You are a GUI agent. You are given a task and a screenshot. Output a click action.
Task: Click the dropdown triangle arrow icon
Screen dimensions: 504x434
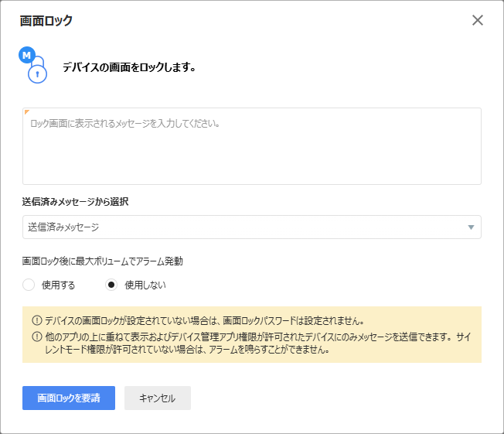point(471,227)
